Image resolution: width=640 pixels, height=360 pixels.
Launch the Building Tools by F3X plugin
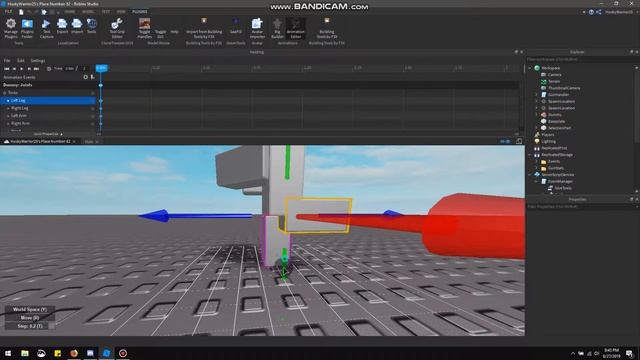tap(327, 28)
